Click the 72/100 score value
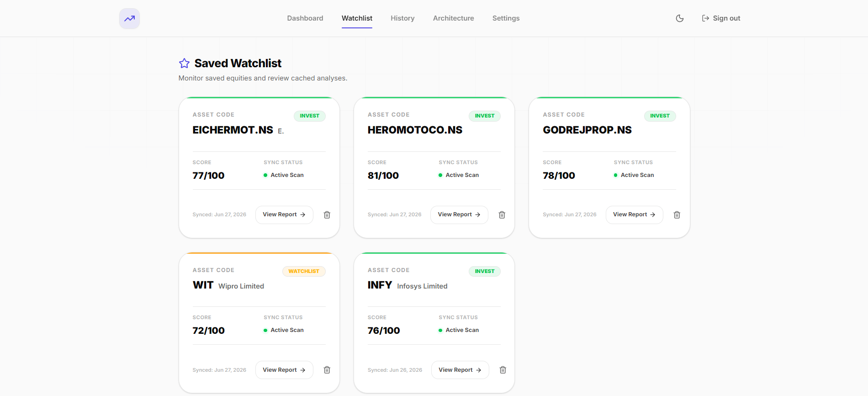This screenshot has height=396, width=868. click(208, 331)
